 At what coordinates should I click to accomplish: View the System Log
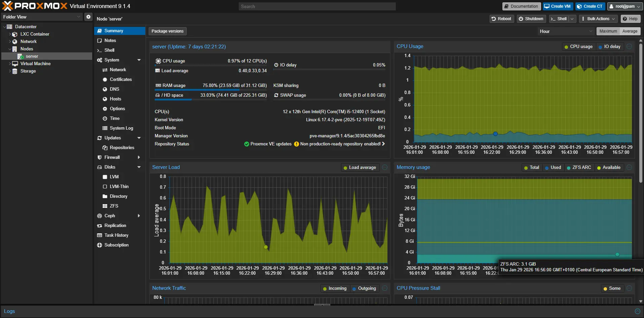121,128
